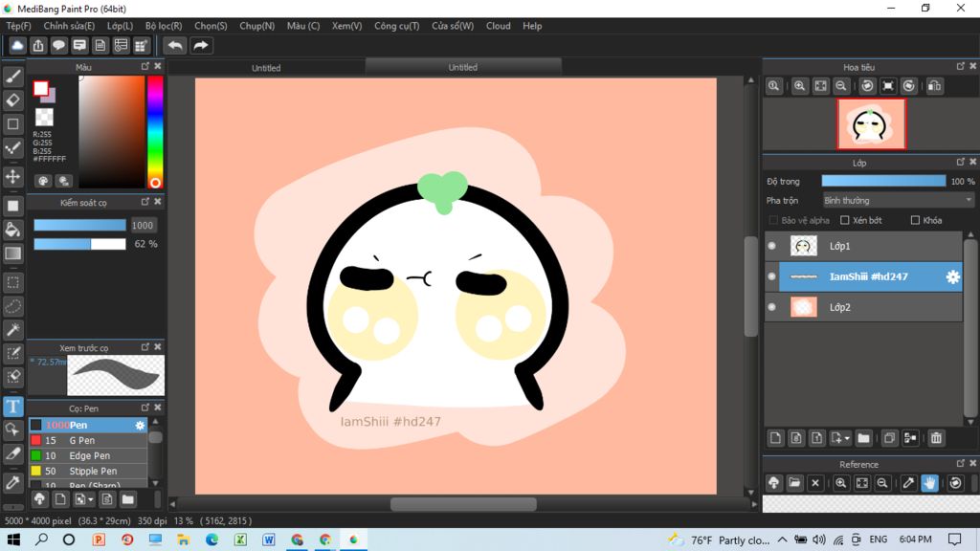Open the cloud icon in top toolbar
Screen dimensions: 980x551
click(17, 46)
